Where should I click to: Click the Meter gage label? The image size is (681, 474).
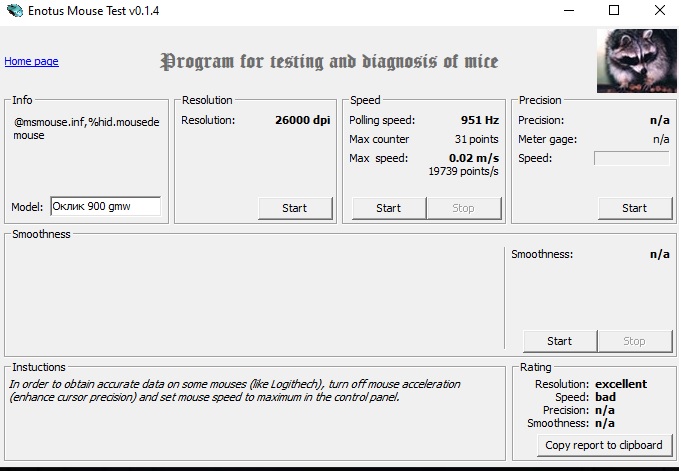[548, 139]
